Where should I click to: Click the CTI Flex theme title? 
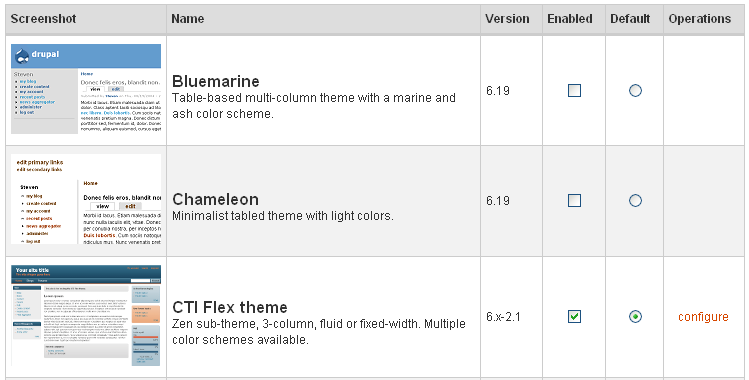click(230, 307)
